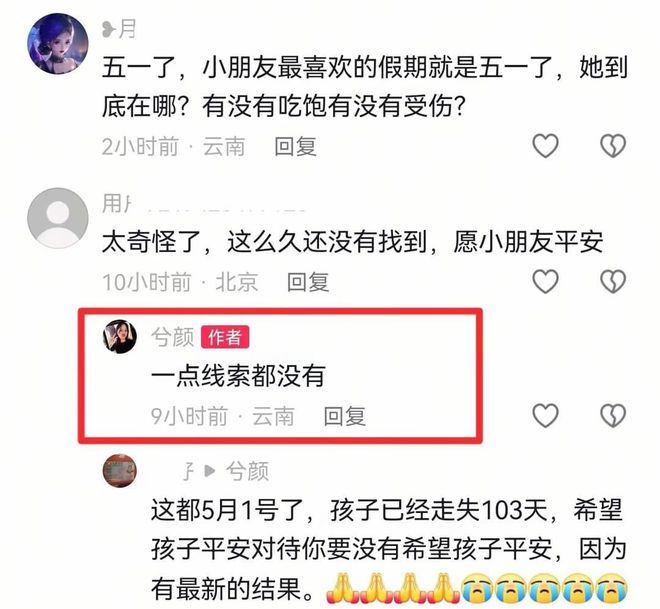Select the comment about 孩子已经走失103天
The height and width of the screenshot is (609, 660).
(x=389, y=549)
